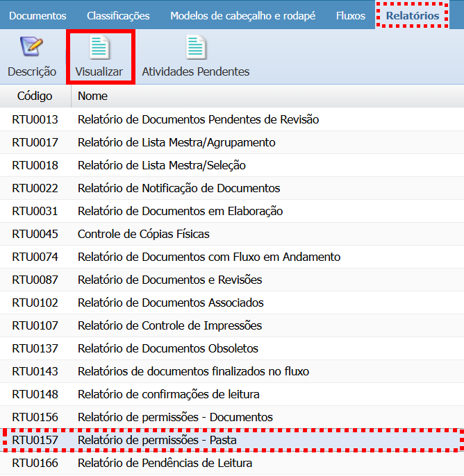Pick the Controle de Cópias Físicas report
Viewport: 464px width, 476px height.
click(143, 234)
